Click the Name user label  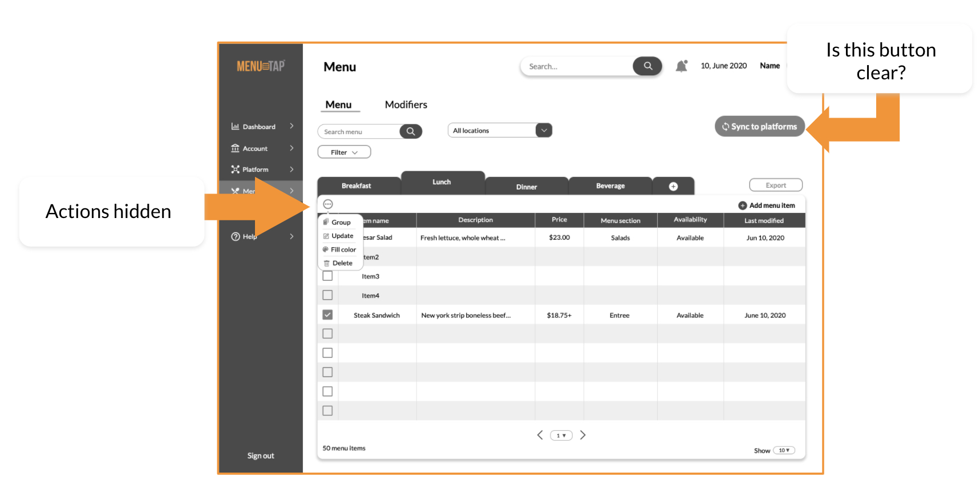tap(770, 66)
